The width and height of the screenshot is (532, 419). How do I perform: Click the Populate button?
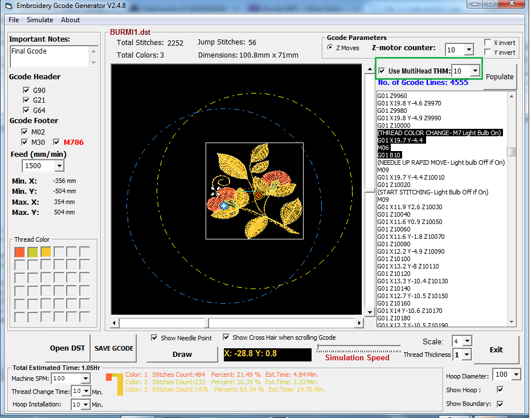[500, 77]
